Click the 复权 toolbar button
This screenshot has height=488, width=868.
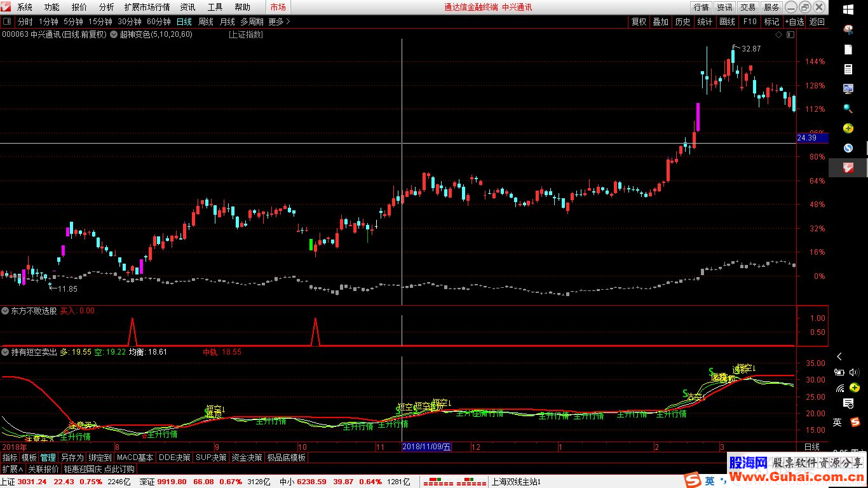(x=639, y=22)
